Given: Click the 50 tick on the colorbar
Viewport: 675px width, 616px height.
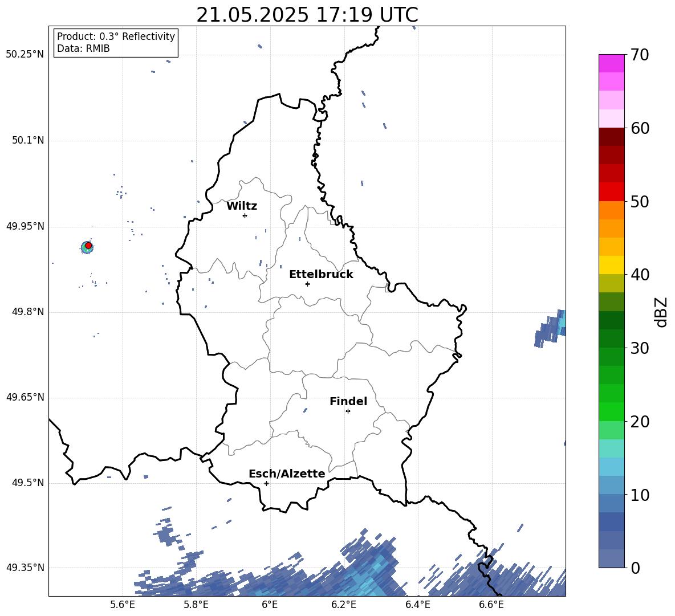Looking at the screenshot, I should coord(640,202).
